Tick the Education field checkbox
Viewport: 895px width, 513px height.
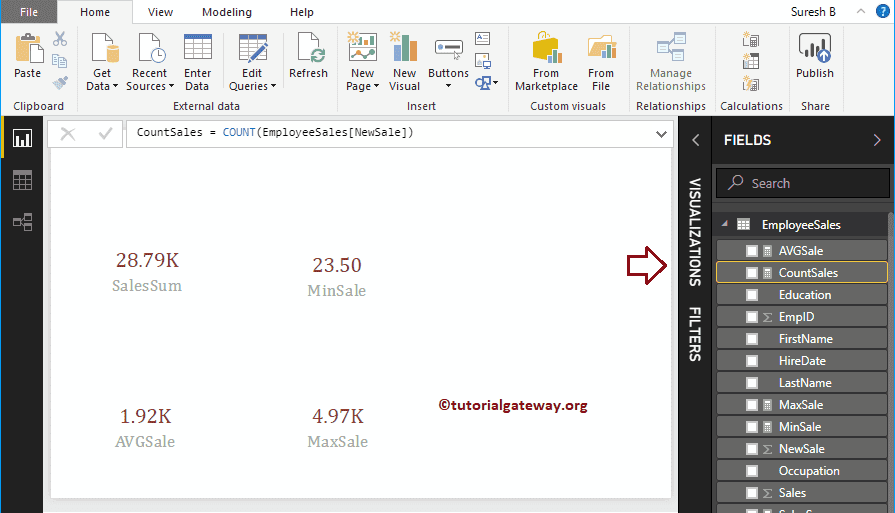(751, 295)
